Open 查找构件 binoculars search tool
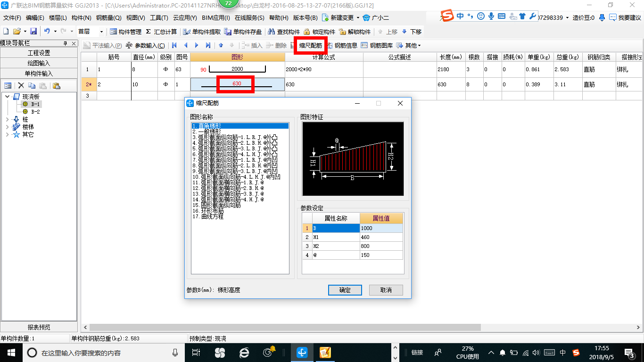Viewport: 644px width, 362px height. (284, 32)
